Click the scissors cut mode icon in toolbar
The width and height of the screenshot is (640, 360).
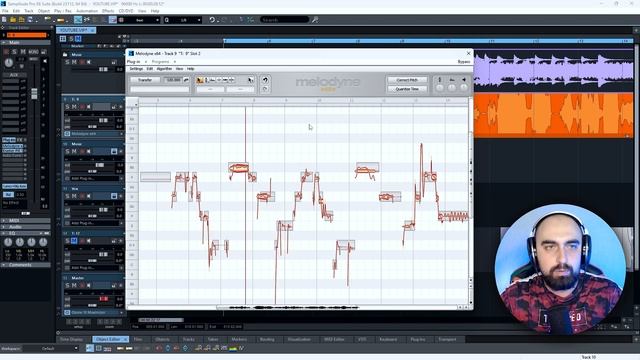pyautogui.click(x=87, y=20)
